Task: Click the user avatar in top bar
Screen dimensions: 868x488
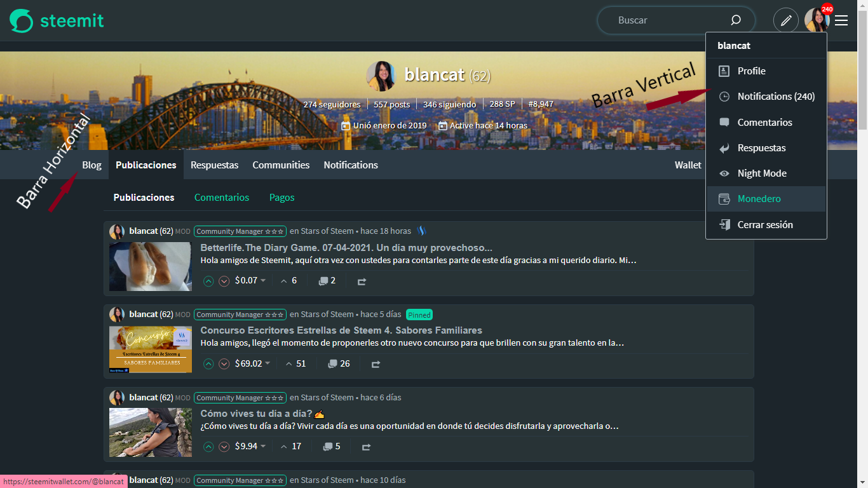Action: (817, 20)
